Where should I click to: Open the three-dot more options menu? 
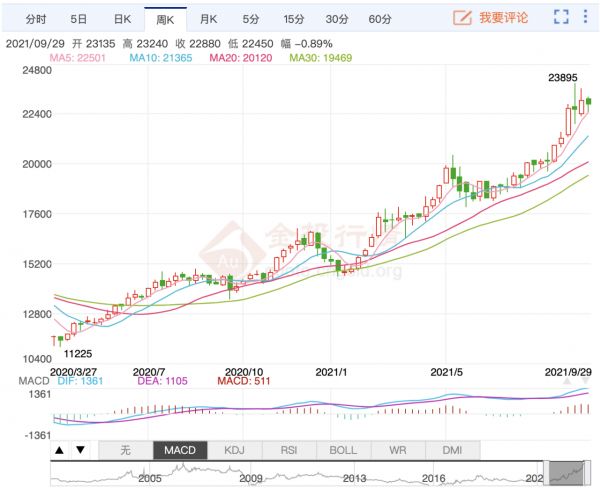[x=585, y=18]
